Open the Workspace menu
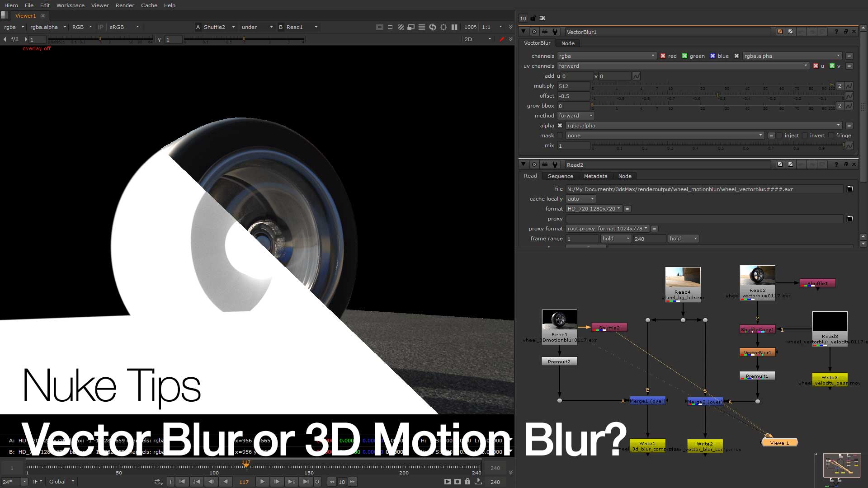Viewport: 868px width, 488px height. (70, 5)
